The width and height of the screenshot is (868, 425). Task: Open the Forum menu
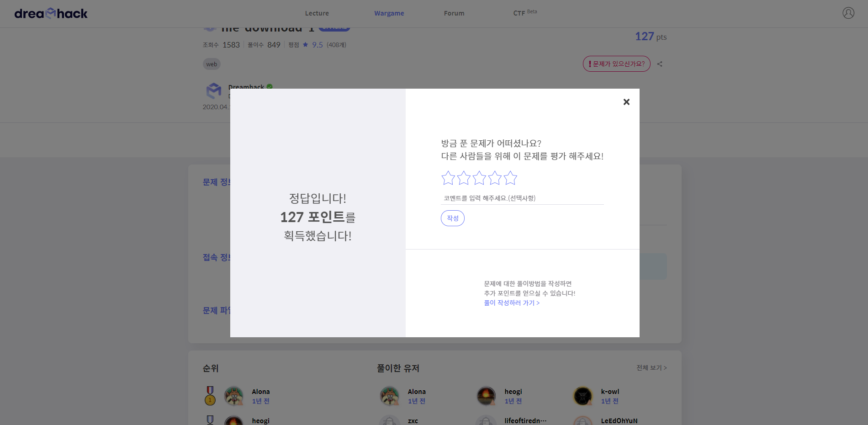454,13
